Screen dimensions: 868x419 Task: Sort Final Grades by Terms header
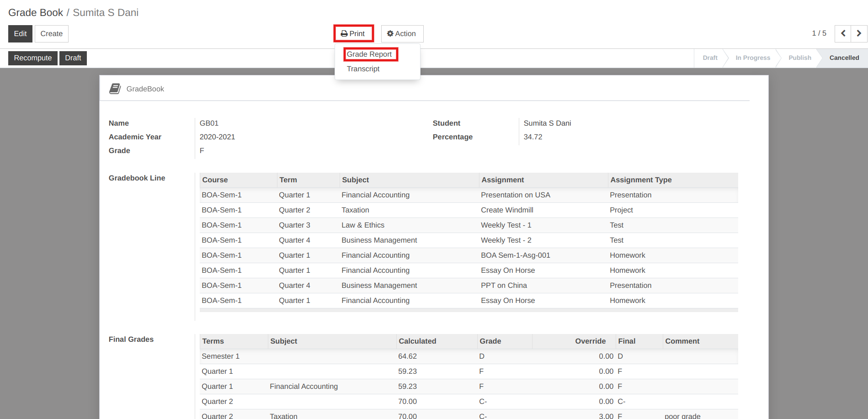[234, 341]
